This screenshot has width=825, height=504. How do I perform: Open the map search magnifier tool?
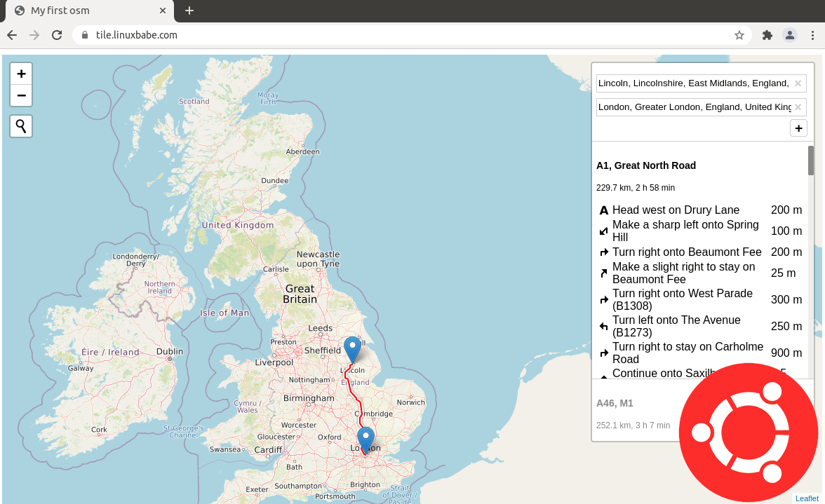point(21,126)
